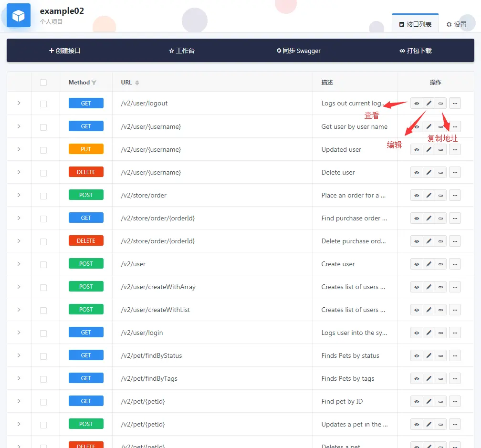Expand the /v2/user/createWithList row
The image size is (481, 448).
(x=19, y=309)
